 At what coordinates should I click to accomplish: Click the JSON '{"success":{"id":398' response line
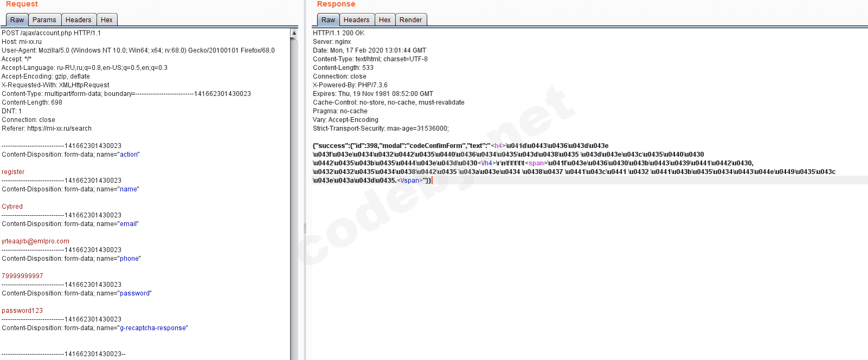pos(461,146)
